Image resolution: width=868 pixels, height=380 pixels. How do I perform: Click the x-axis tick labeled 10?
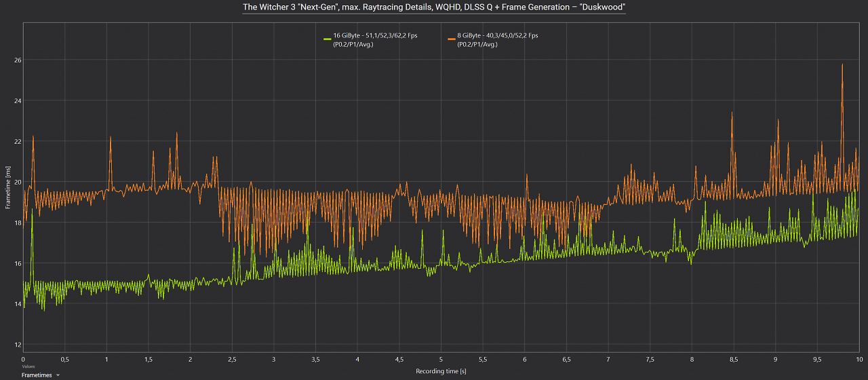(x=858, y=359)
